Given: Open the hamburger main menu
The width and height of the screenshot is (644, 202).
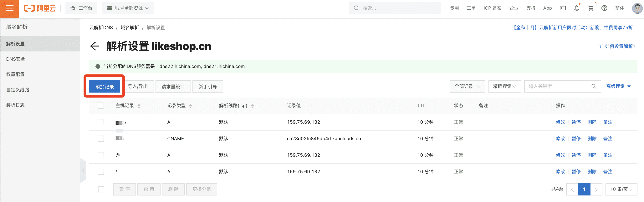Looking at the screenshot, I should tap(9, 8).
